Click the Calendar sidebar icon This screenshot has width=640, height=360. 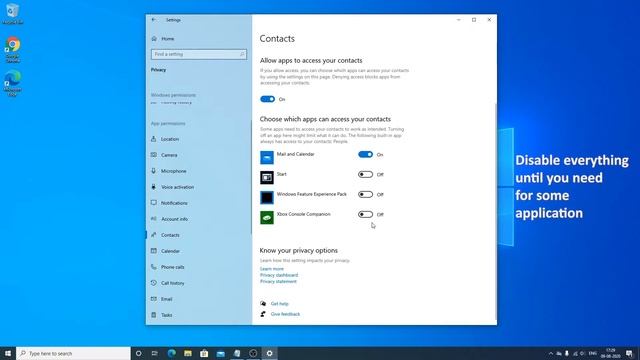tap(154, 251)
